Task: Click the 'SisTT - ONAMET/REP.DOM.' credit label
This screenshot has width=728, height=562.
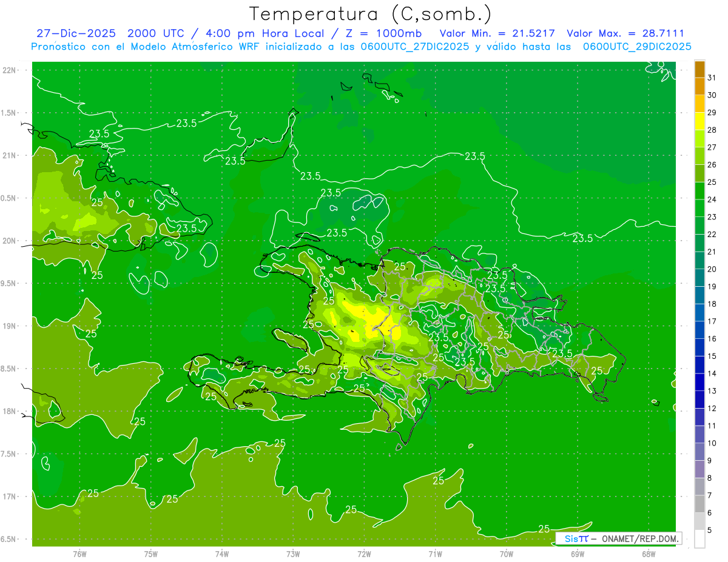Action: (x=618, y=538)
